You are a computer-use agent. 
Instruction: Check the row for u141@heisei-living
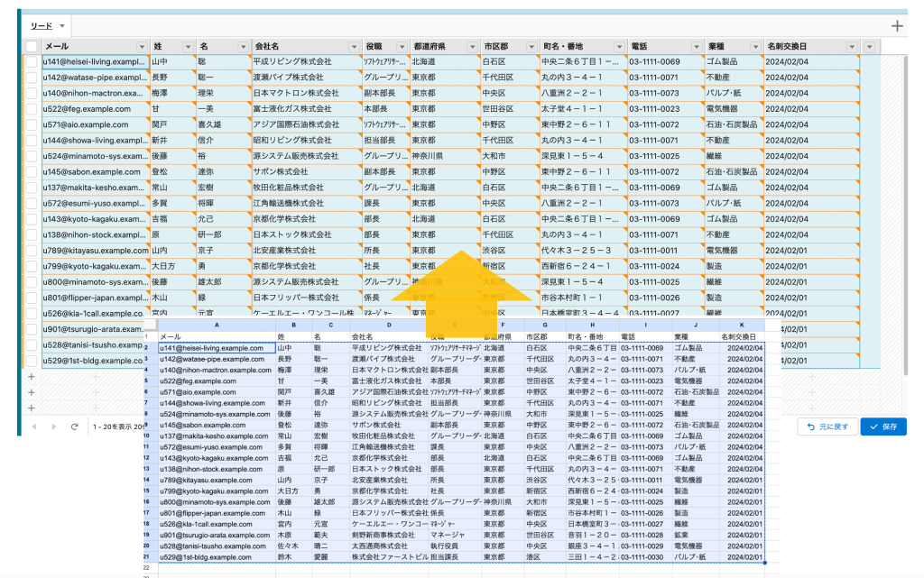(32, 62)
